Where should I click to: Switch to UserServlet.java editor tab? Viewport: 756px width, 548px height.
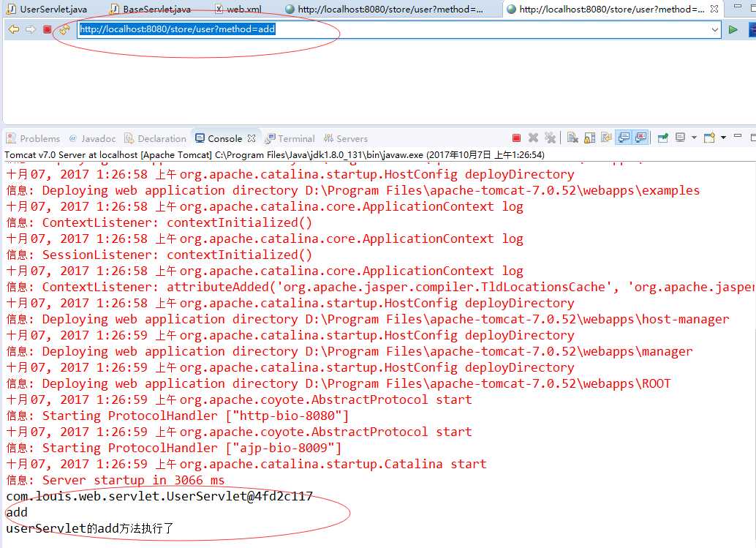coord(48,10)
